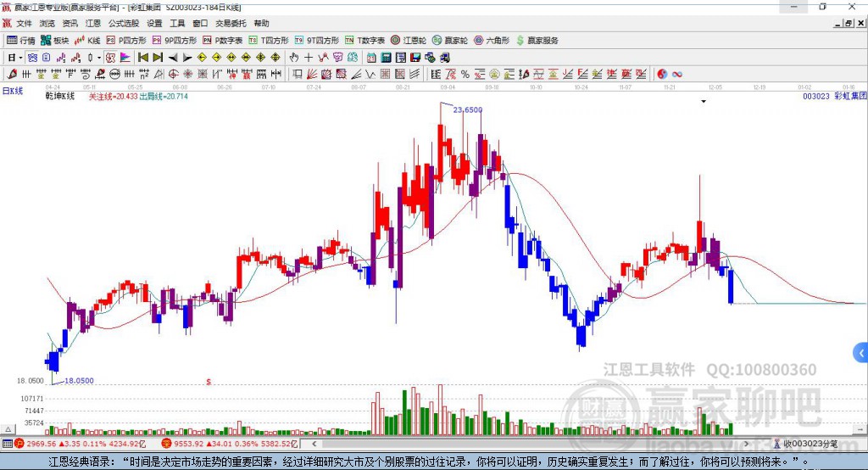868x470 pixels.
Task: Click the 18.0500 low price label
Action: pos(79,381)
